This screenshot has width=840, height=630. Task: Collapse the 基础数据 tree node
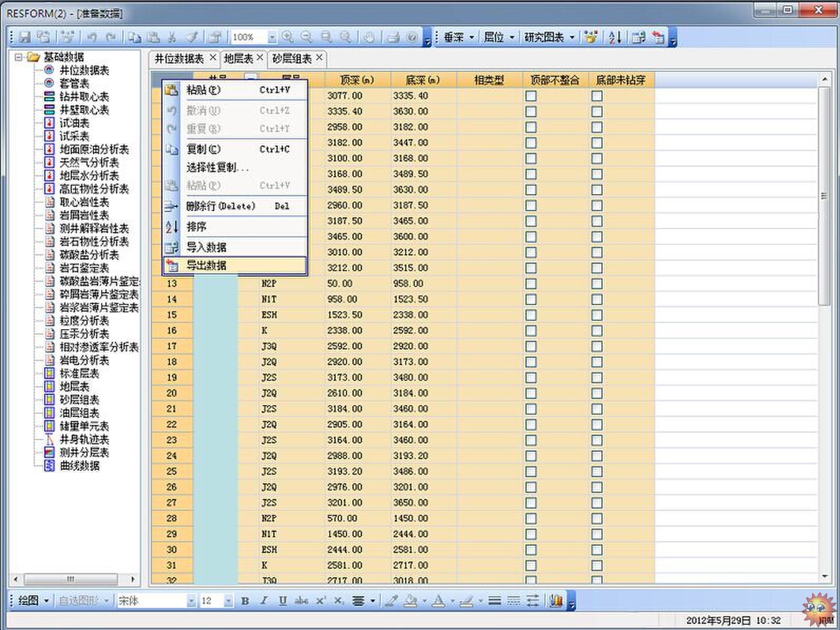19,57
